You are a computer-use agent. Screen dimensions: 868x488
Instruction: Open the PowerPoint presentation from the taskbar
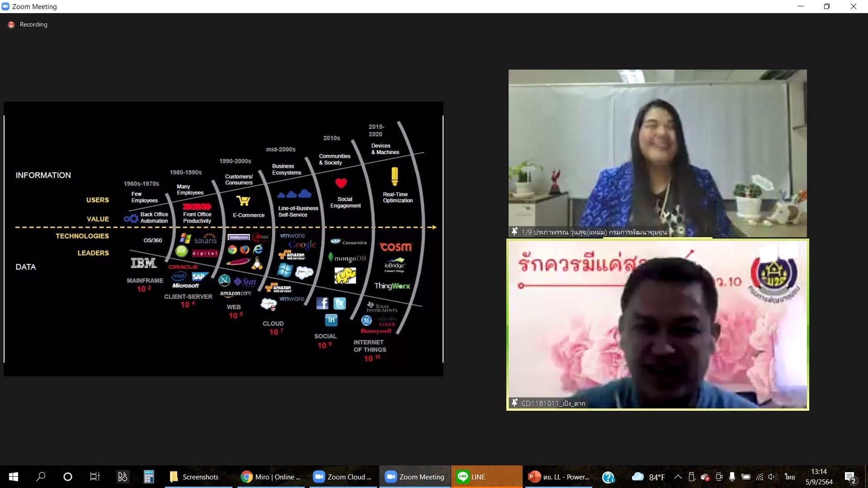pyautogui.click(x=558, y=477)
